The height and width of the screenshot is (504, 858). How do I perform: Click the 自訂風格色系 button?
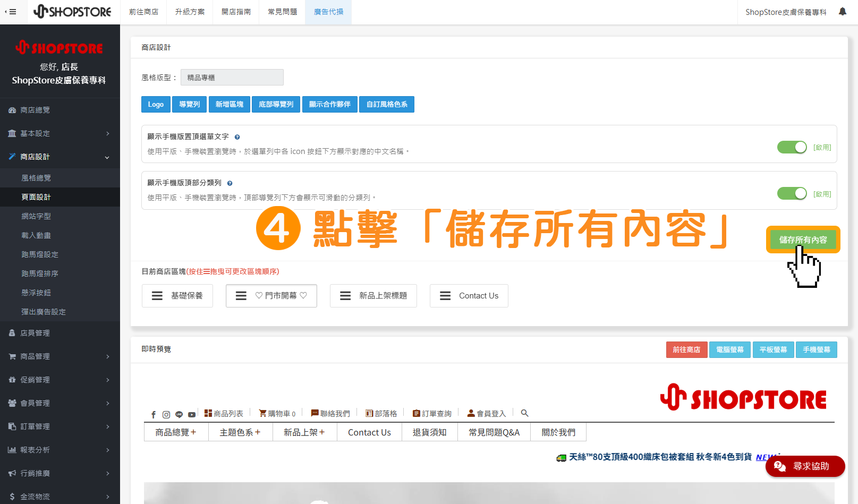(387, 104)
